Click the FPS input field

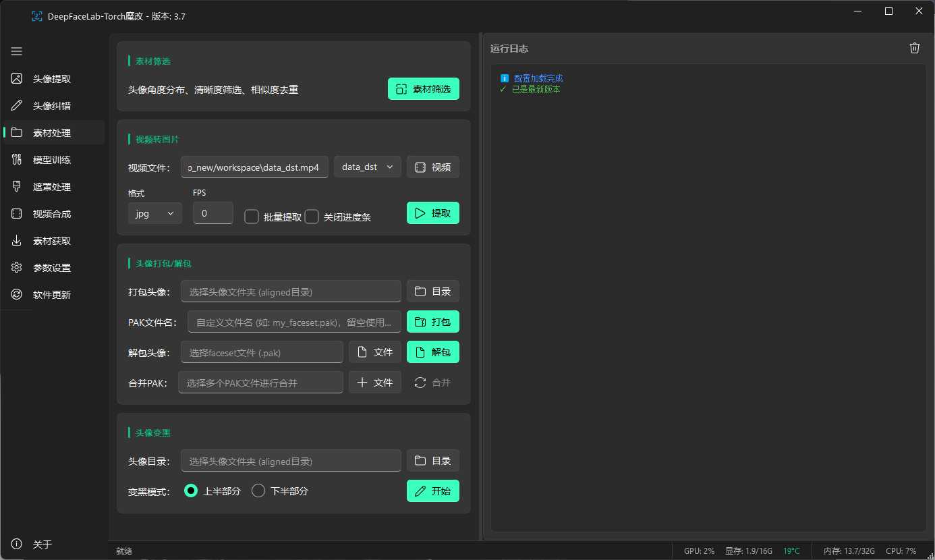(x=213, y=213)
